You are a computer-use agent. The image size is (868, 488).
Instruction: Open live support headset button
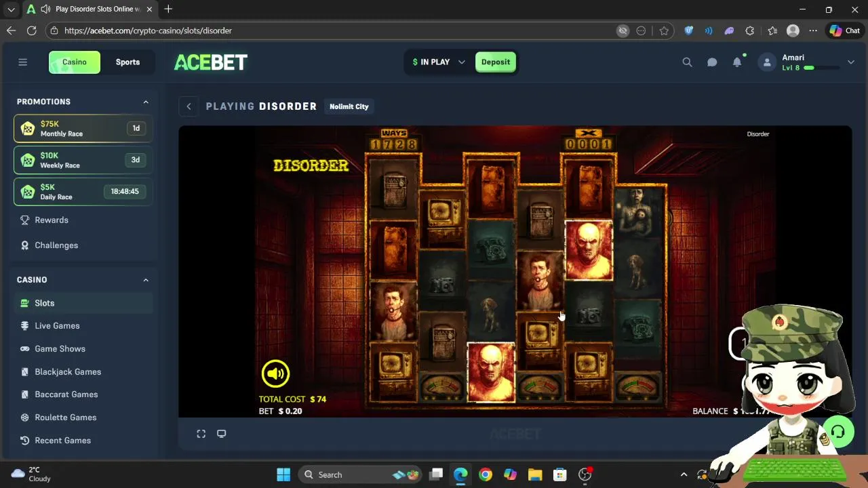(x=838, y=432)
